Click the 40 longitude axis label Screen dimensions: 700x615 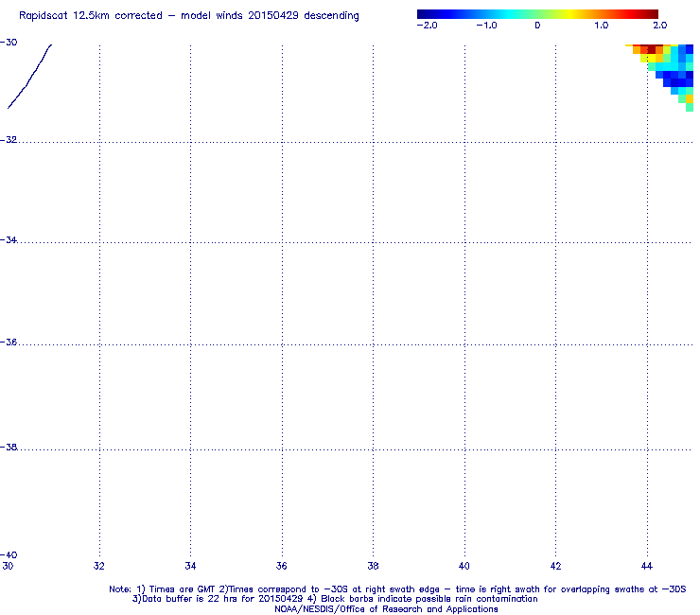464,567
